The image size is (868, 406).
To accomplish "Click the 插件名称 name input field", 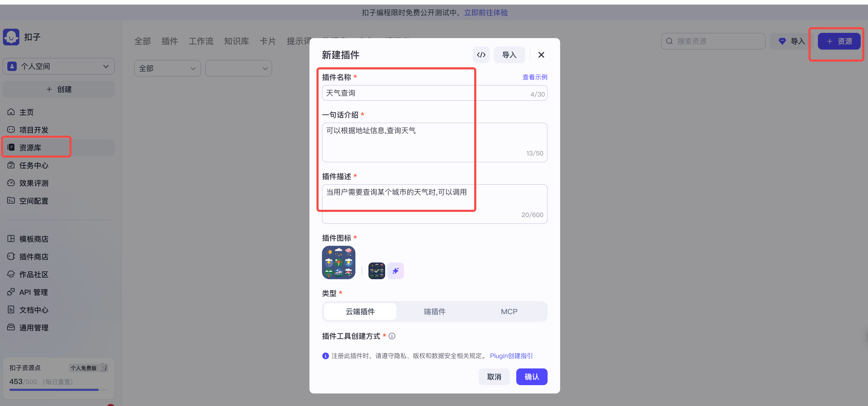I will [x=398, y=93].
